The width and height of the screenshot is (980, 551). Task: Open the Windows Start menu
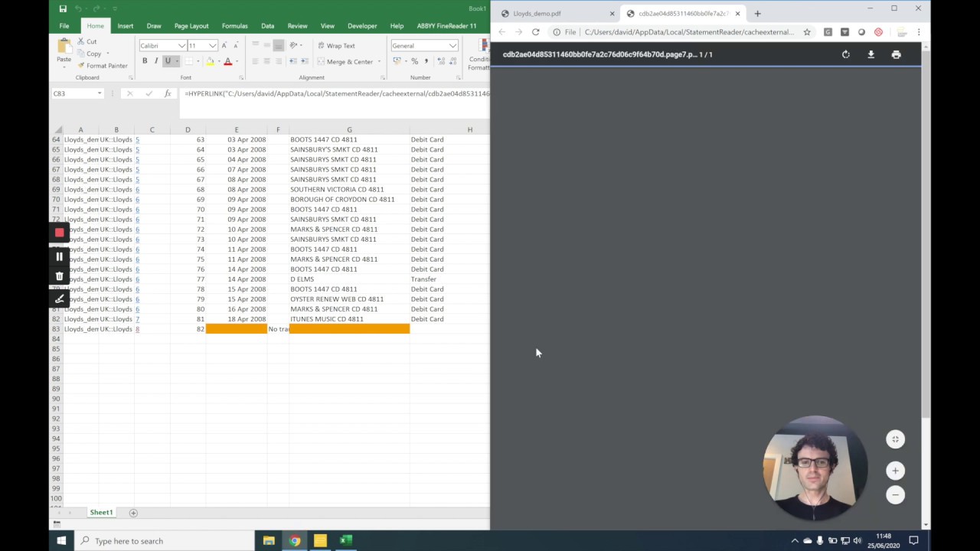click(61, 541)
